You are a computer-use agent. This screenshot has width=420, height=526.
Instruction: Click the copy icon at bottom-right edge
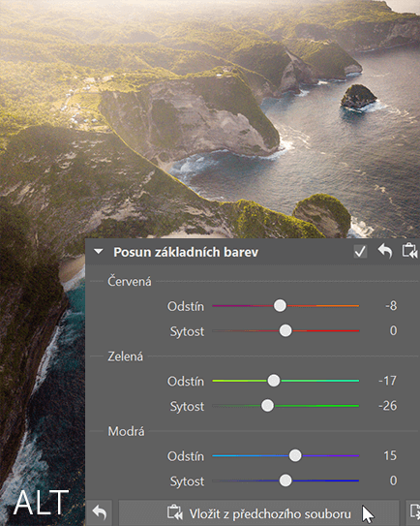point(414,513)
